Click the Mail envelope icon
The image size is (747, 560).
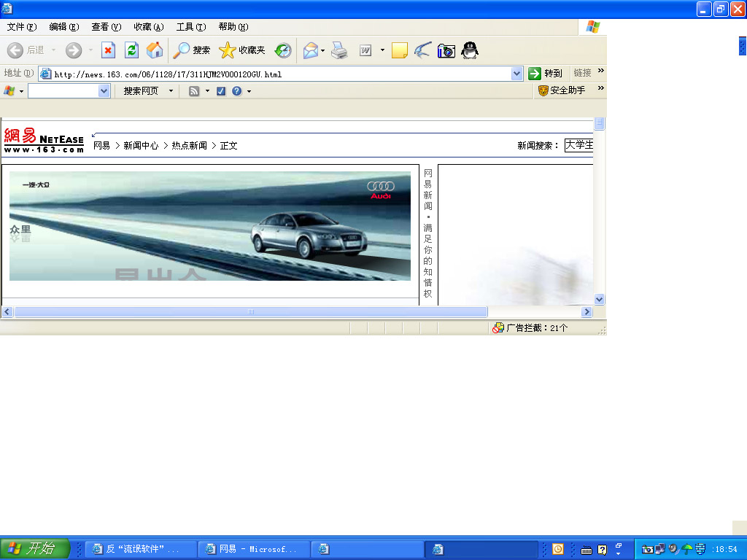pyautogui.click(x=311, y=50)
